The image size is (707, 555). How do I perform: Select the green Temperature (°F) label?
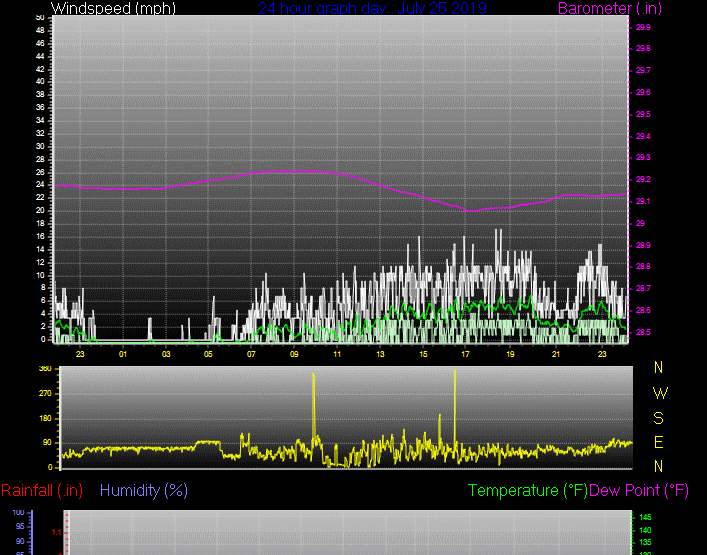528,490
